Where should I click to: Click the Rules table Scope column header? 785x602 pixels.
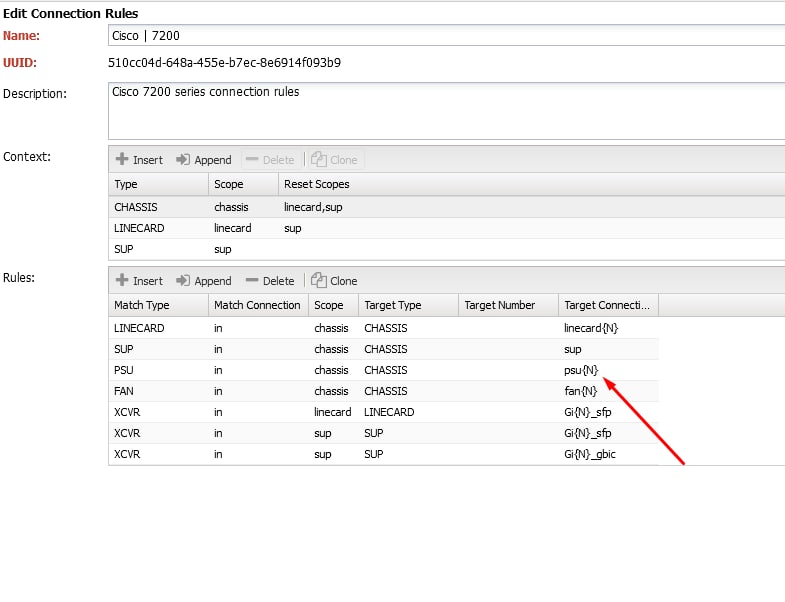click(x=333, y=305)
